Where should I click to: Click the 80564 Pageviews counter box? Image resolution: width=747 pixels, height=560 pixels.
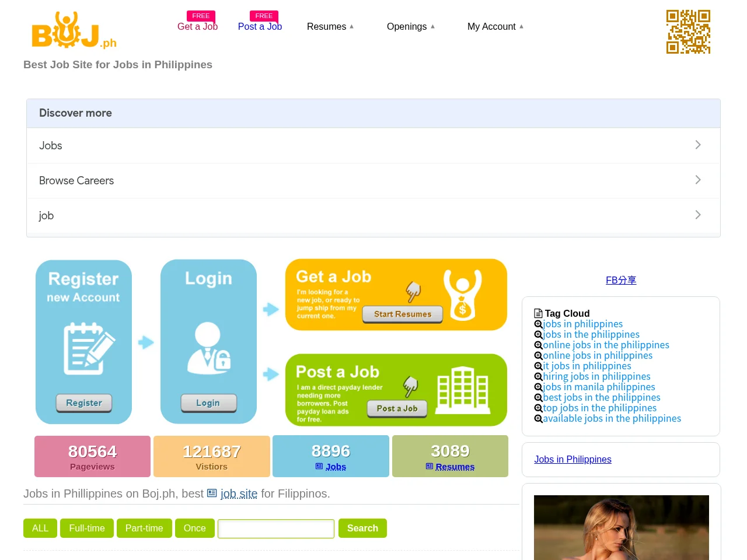click(92, 456)
